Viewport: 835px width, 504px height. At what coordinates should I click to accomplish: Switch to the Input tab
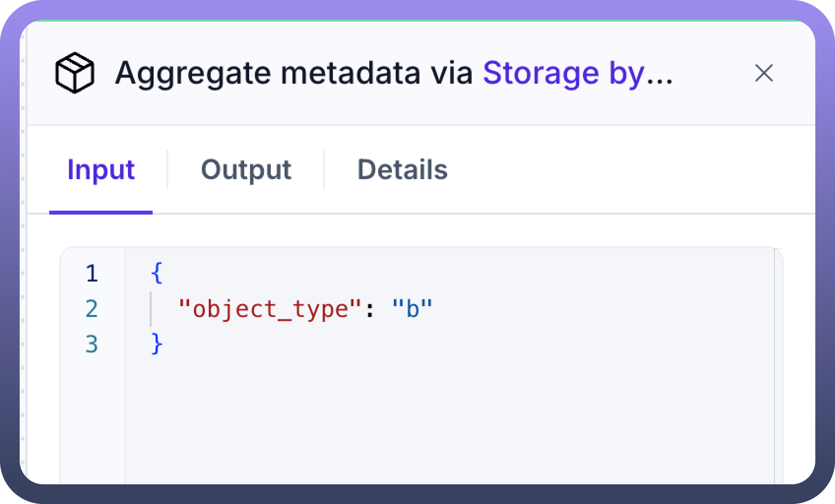tap(101, 170)
